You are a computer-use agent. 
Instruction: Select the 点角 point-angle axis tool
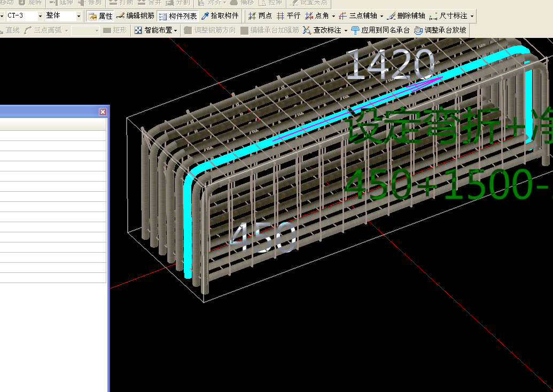point(317,16)
